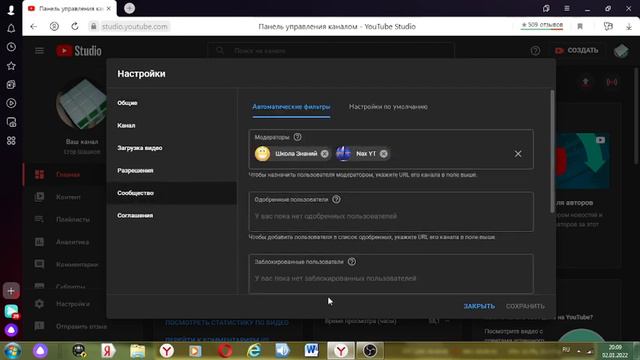The height and width of the screenshot is (360, 640).
Task: Open notifications bell in browser sidebar
Action: pyautogui.click(x=11, y=28)
